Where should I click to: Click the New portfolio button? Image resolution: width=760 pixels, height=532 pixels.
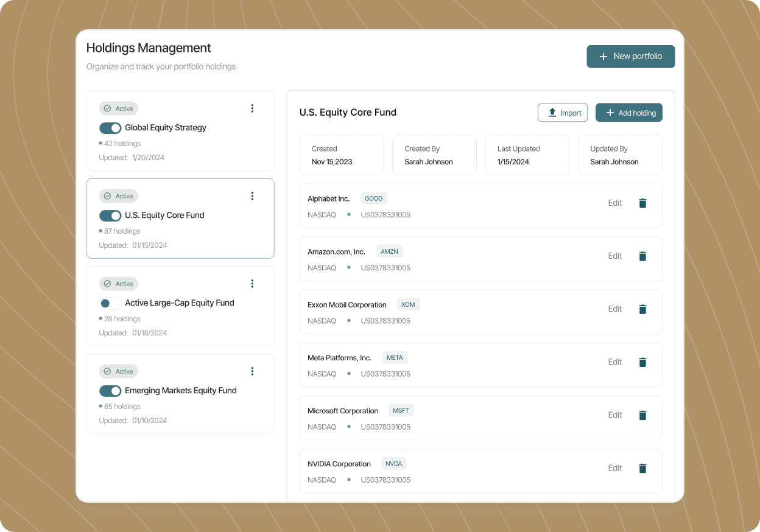click(631, 57)
